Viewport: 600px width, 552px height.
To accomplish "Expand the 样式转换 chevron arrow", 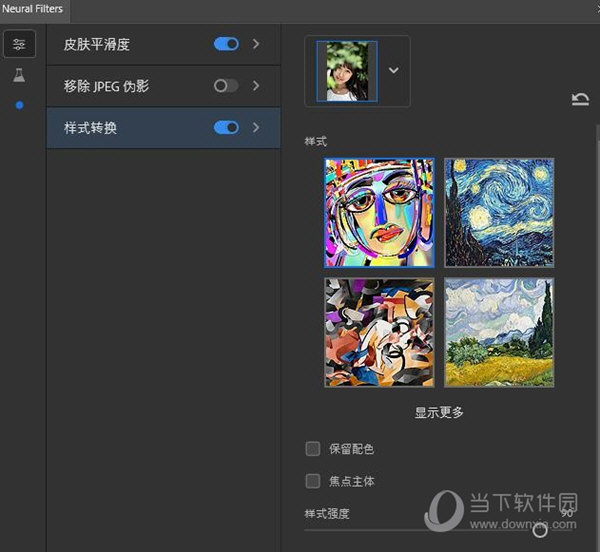I will [256, 127].
